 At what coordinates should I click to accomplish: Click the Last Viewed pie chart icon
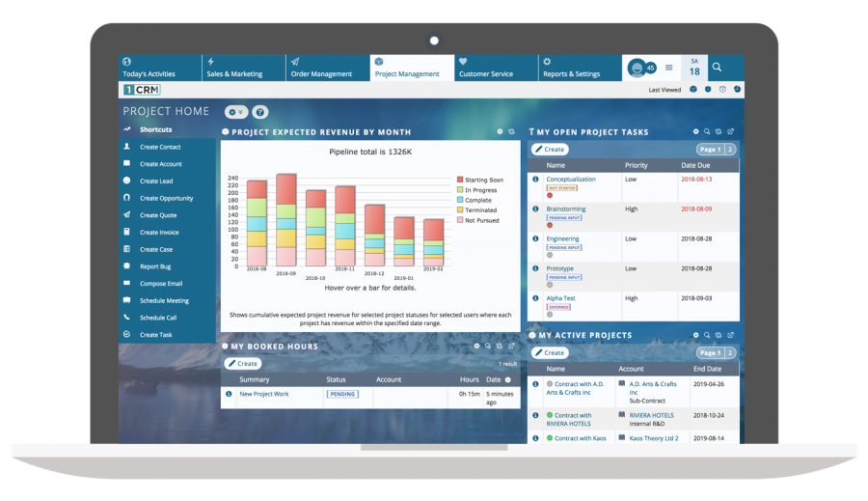(737, 89)
